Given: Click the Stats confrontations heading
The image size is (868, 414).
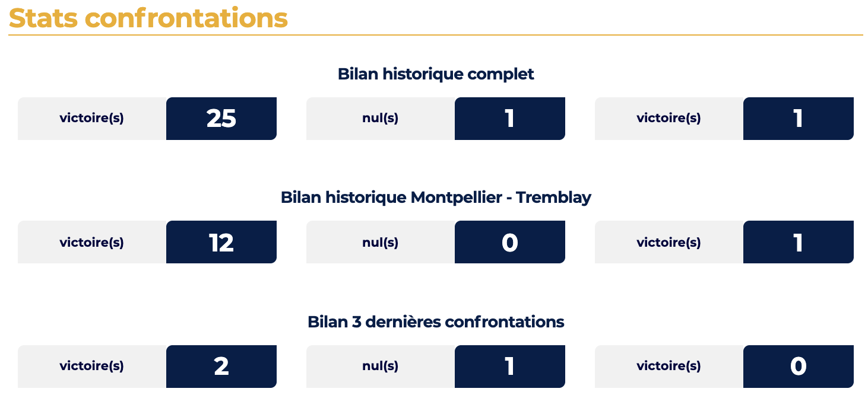Looking at the screenshot, I should tap(148, 18).
